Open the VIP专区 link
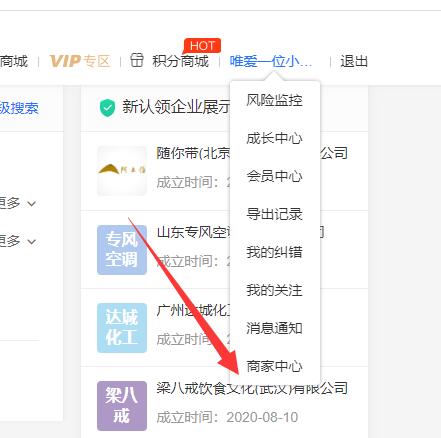 click(x=80, y=61)
